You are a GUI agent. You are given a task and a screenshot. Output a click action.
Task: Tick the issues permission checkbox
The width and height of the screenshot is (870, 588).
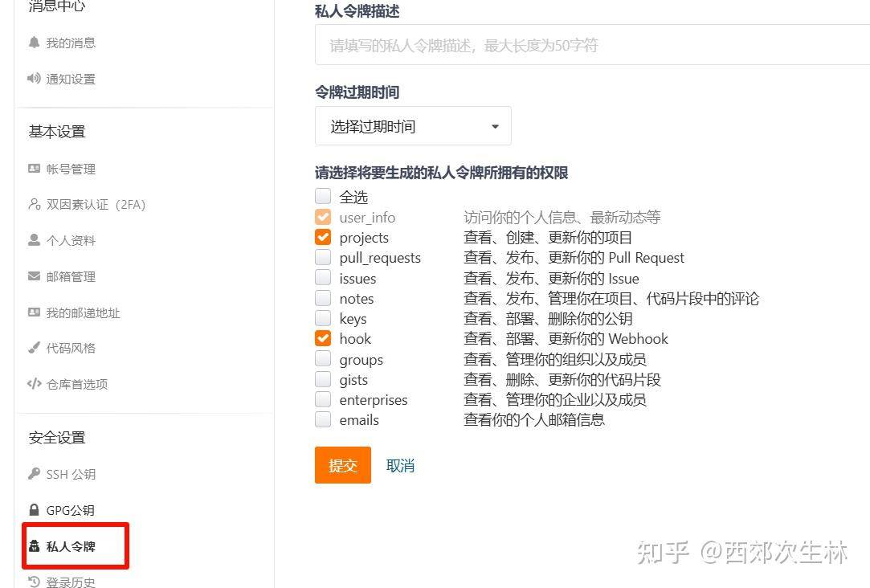(323, 277)
